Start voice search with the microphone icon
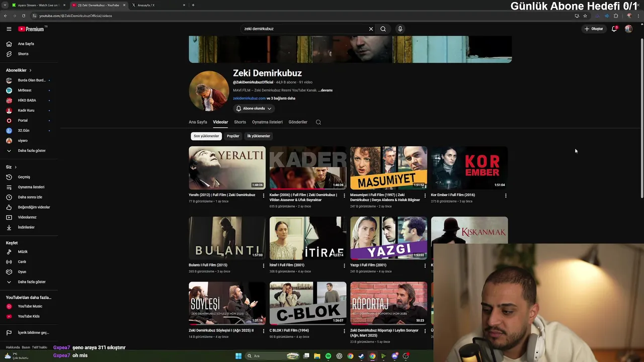 point(400,29)
